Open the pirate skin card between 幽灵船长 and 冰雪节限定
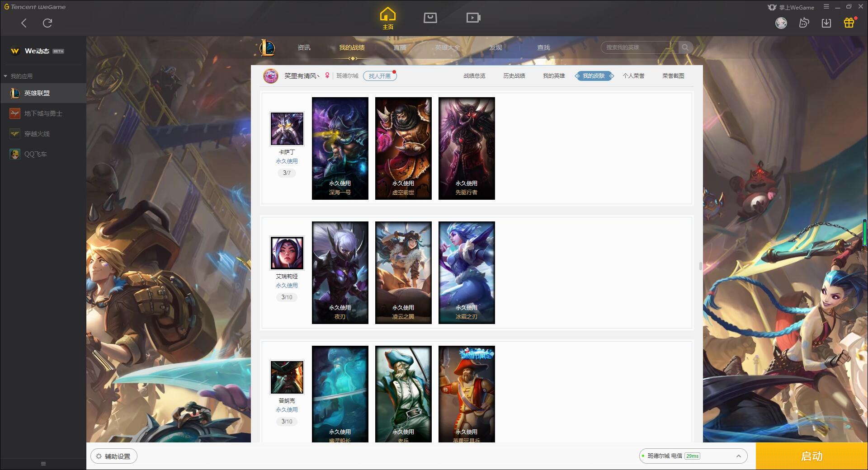The image size is (868, 470). point(403,394)
